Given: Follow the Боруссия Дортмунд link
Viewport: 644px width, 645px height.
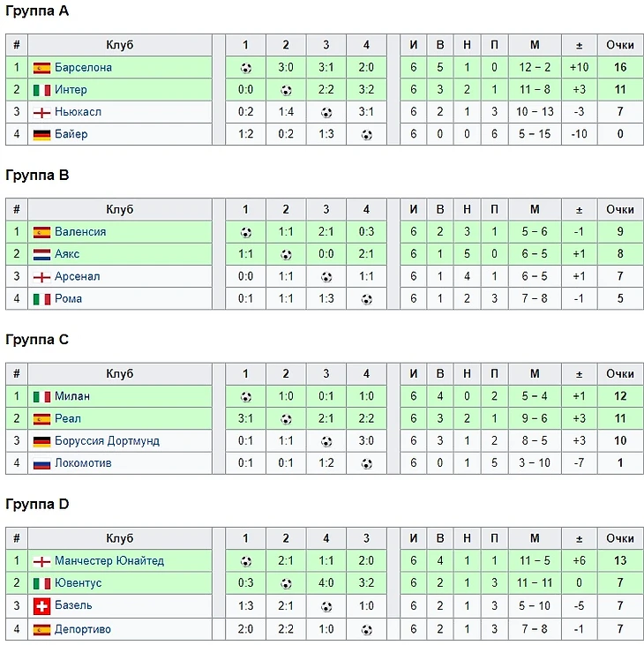Looking at the screenshot, I should coord(107,441).
